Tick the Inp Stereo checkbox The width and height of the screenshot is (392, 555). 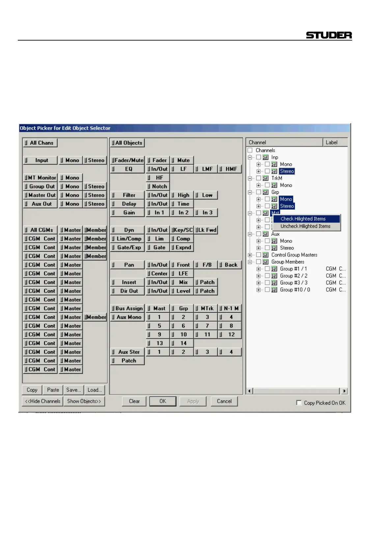267,171
